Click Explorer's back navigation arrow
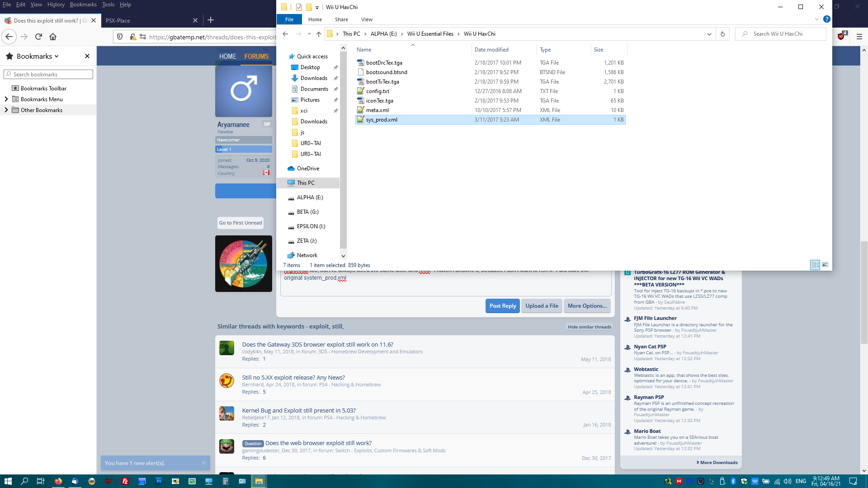Screen dimensions: 868x488 click(x=285, y=34)
